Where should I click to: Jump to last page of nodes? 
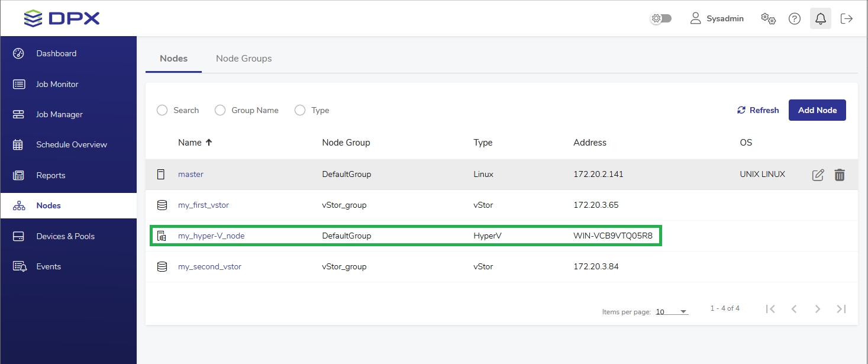pos(841,309)
